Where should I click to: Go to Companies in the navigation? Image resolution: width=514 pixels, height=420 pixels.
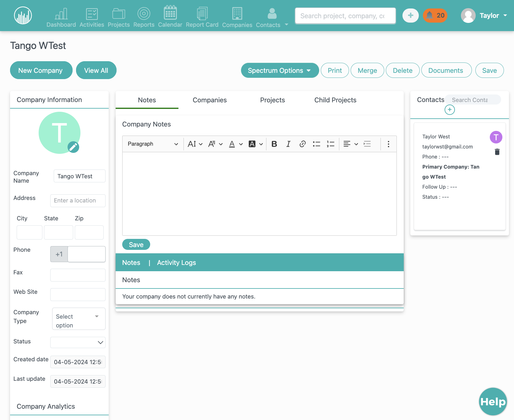(x=237, y=18)
